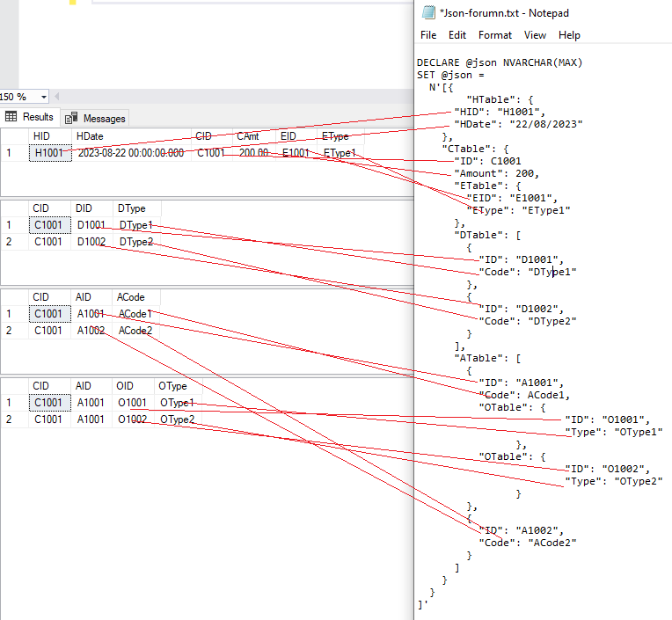The width and height of the screenshot is (672, 620).
Task: Select the A1002 cell in ACode grid
Action: point(91,331)
